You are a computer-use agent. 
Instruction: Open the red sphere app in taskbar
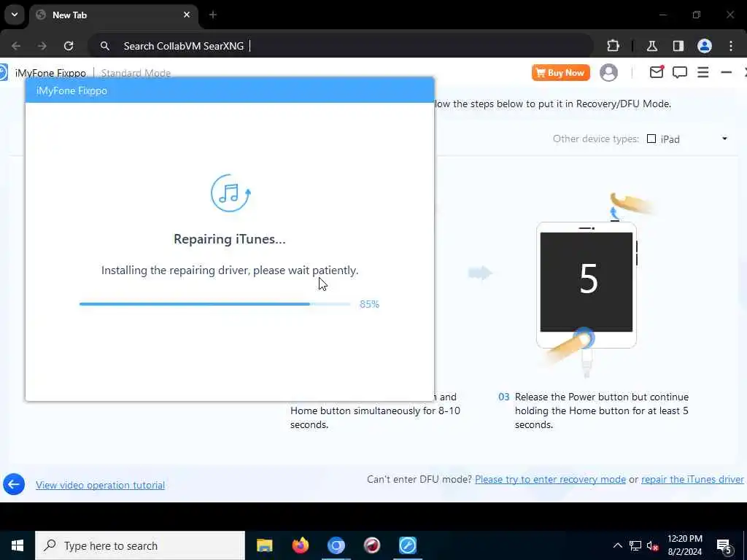(371, 545)
